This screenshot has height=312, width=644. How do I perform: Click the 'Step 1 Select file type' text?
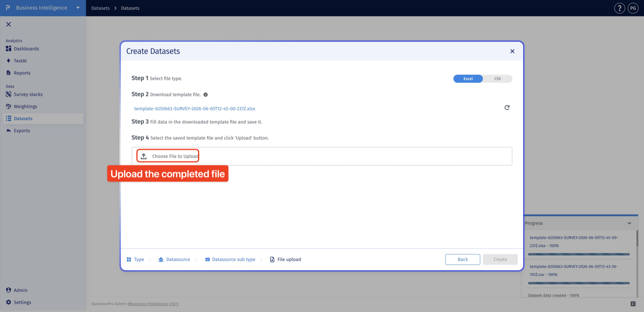(157, 78)
